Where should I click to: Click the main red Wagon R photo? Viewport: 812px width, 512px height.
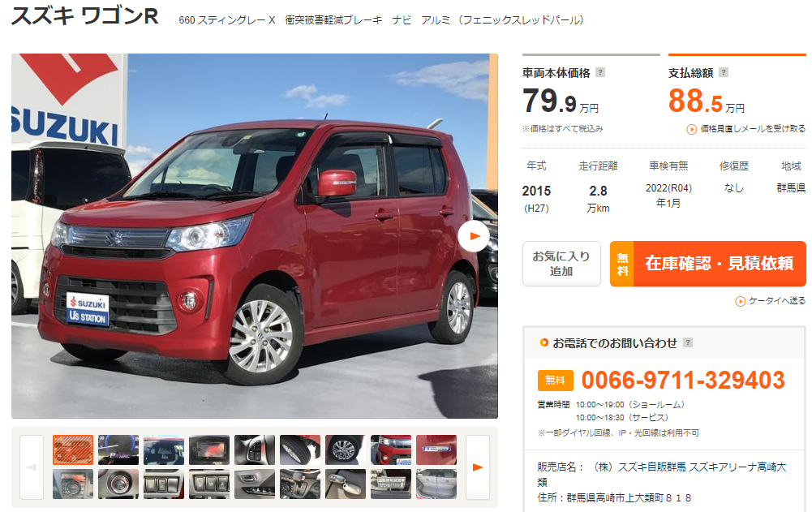coord(254,236)
